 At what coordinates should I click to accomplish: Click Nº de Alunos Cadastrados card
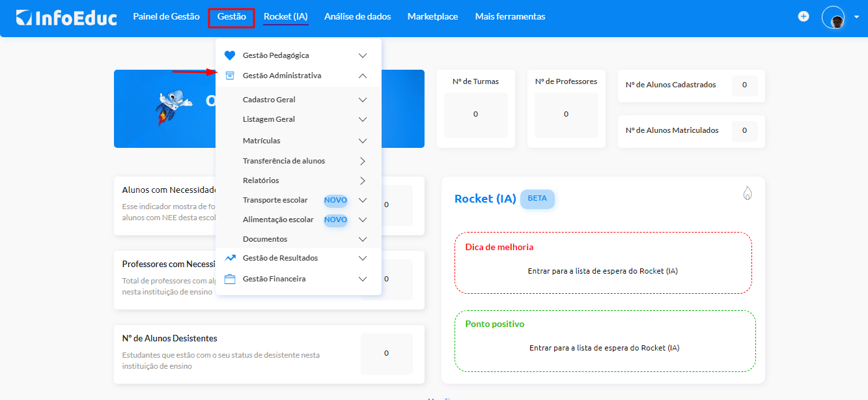click(692, 85)
